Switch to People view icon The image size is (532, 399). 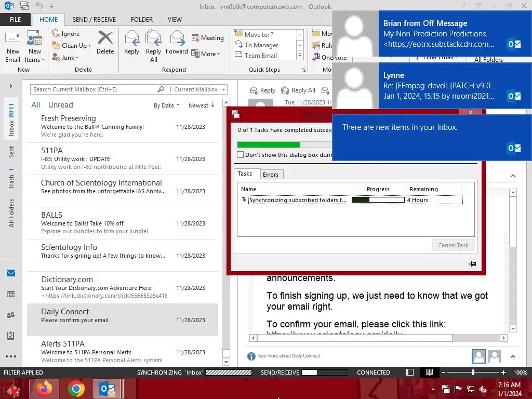[x=11, y=315]
